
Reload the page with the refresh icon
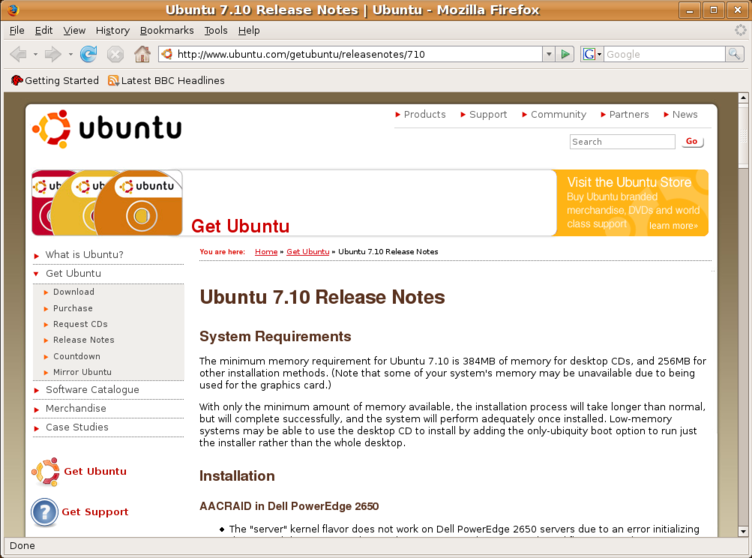(x=88, y=54)
